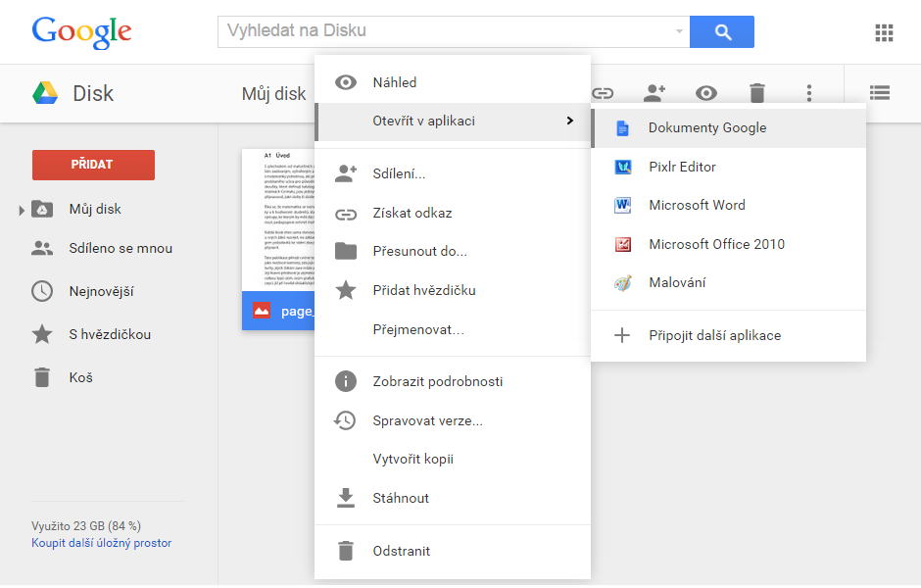
Task: Choose Získat odkaz menu entry
Action: tap(453, 214)
